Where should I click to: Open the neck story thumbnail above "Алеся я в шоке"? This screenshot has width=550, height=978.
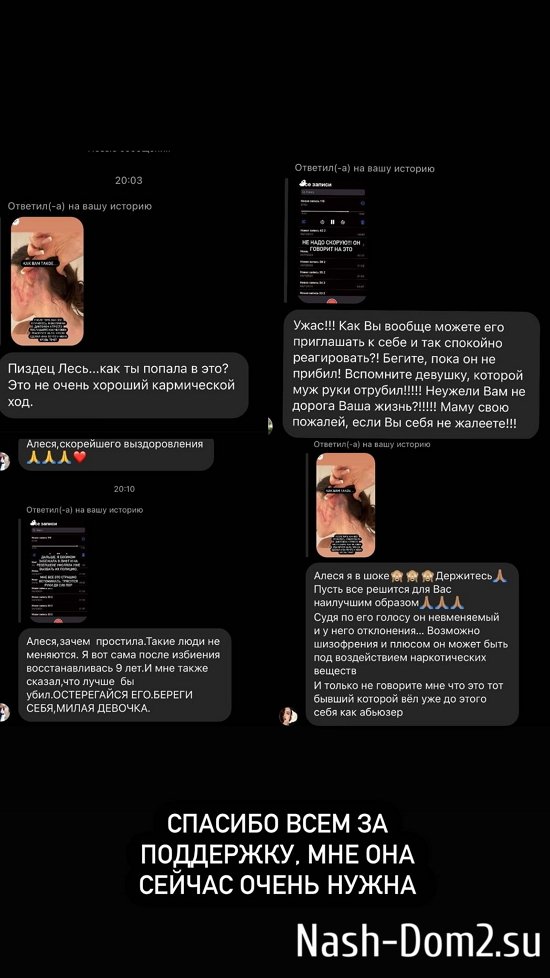[x=345, y=505]
